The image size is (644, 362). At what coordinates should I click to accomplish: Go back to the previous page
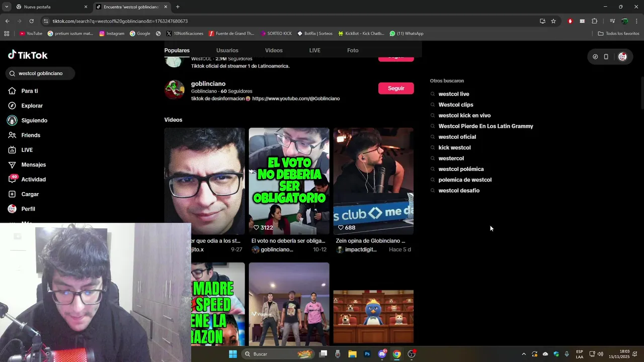click(x=7, y=21)
